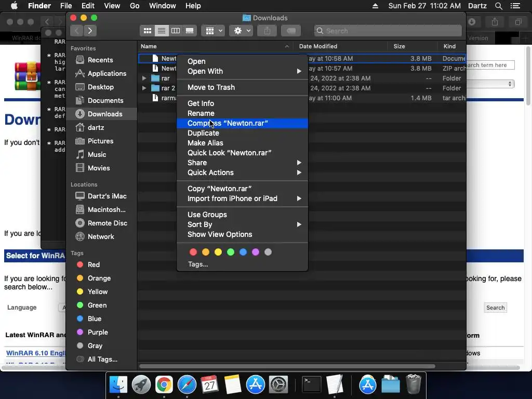This screenshot has width=532, height=399.
Task: Choose Duplicate in the context menu
Action: tap(242, 134)
